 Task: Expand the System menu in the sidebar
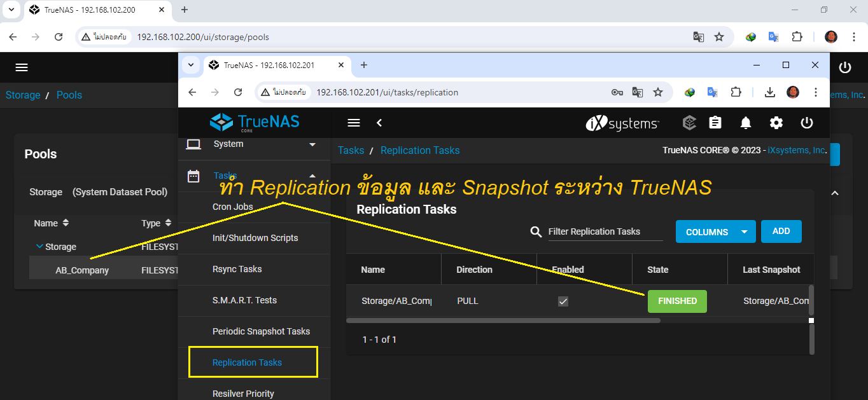(x=312, y=144)
